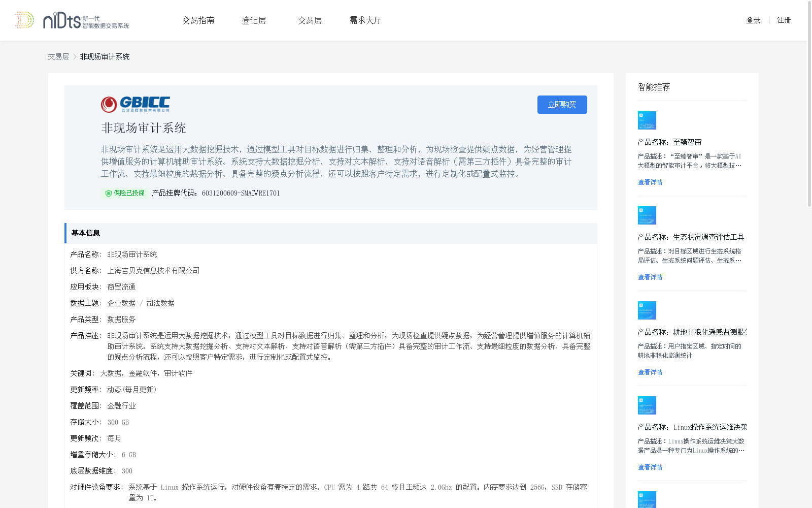Go to 交易层 in the breadcrumb
Image resolution: width=812 pixels, height=508 pixels.
[x=58, y=57]
